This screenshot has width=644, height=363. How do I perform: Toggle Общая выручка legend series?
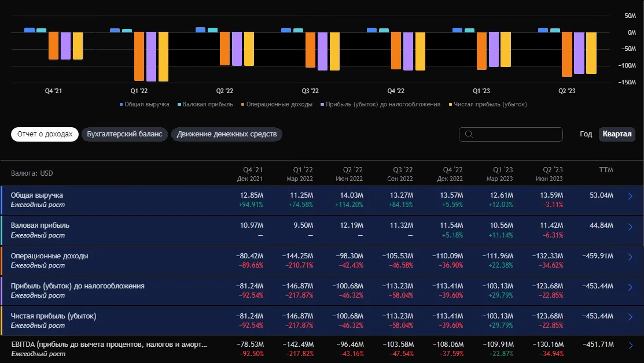coord(144,104)
